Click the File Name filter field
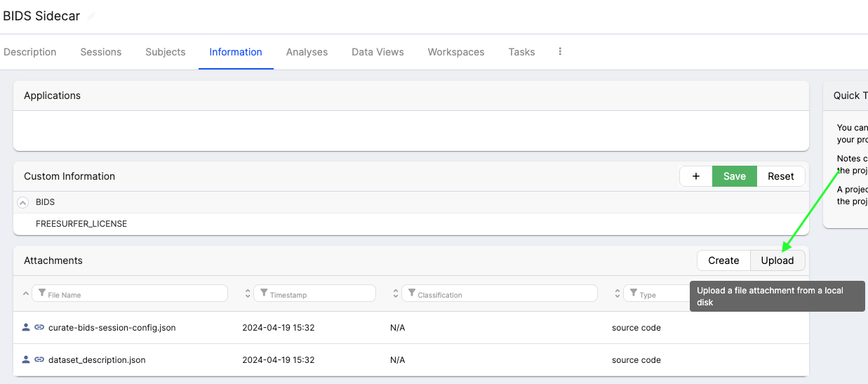Image resolution: width=868 pixels, height=384 pixels. [x=130, y=293]
